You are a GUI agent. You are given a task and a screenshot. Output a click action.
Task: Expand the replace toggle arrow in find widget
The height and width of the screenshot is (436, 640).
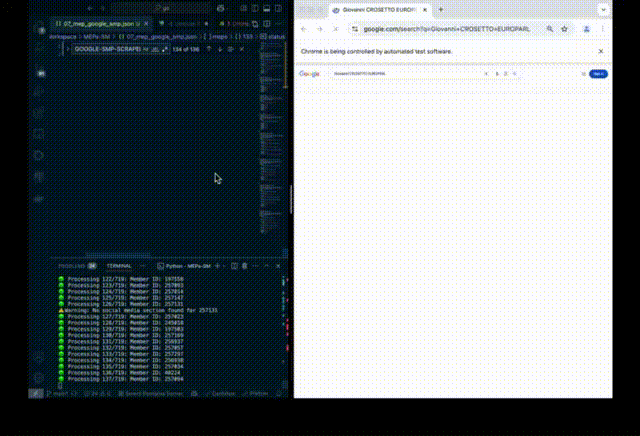67,49
